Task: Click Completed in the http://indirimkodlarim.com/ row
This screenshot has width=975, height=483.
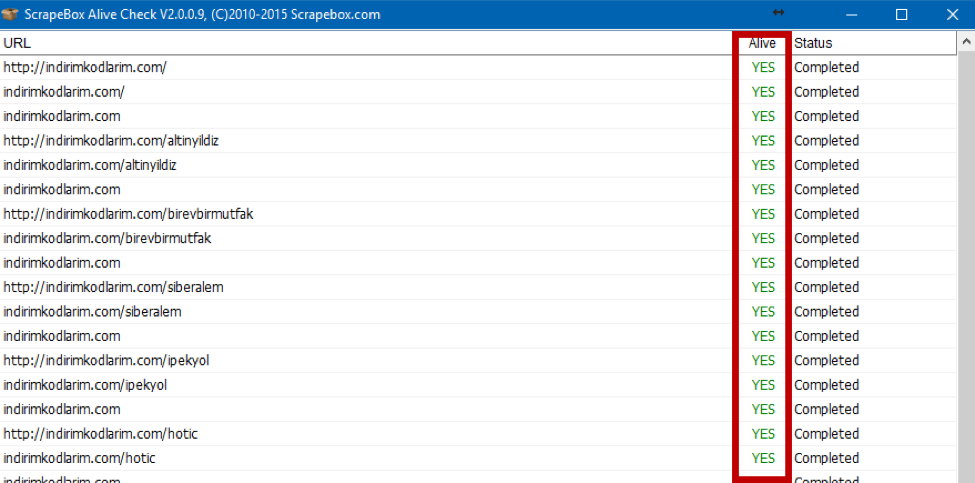Action: pos(826,67)
